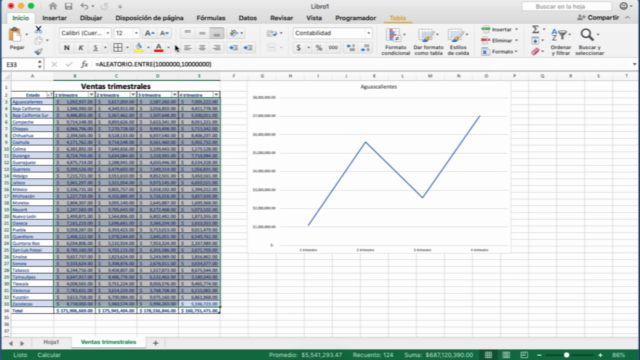
Task: Select the Aguascalientes line chart
Action: [379, 167]
